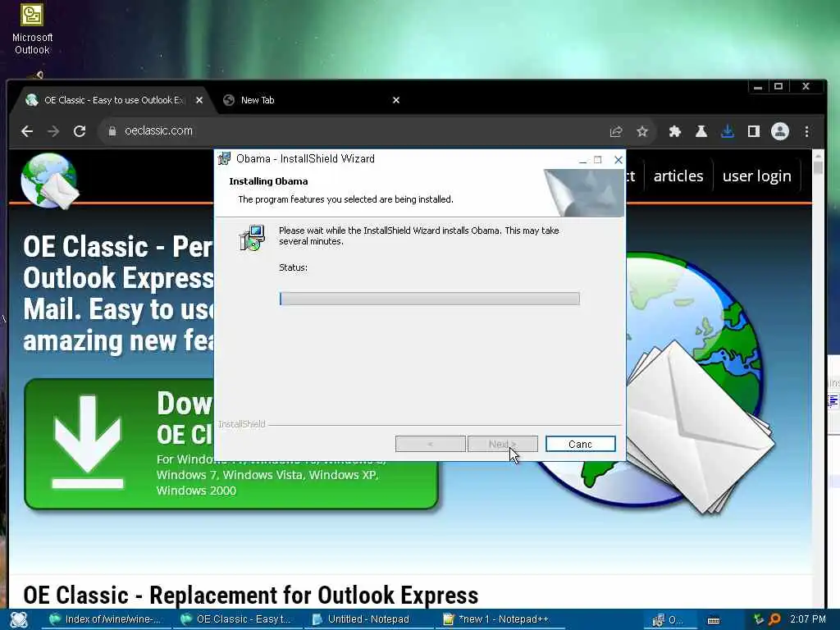Share this page icon in Chrome
The height and width of the screenshot is (630, 840).
point(616,131)
